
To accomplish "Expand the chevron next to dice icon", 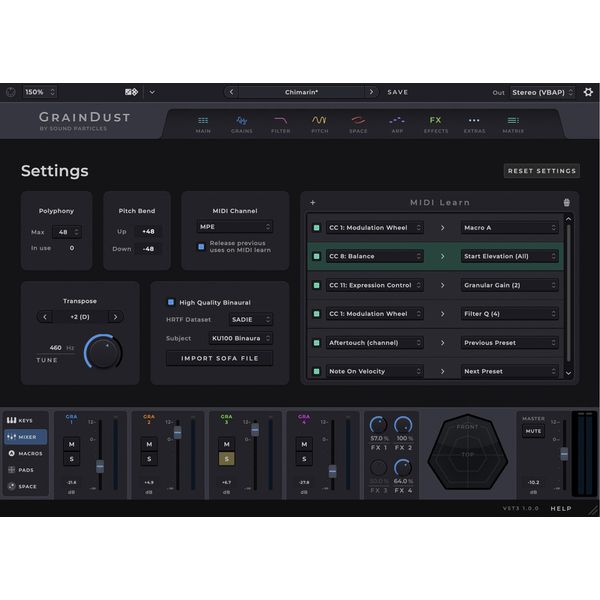I will coord(152,92).
